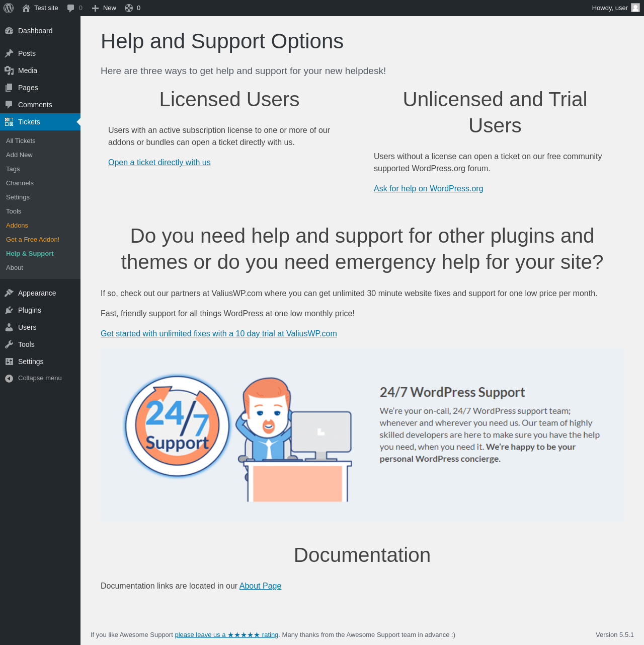This screenshot has height=645, width=644.
Task: Open the Plugins menu
Action: click(40, 310)
